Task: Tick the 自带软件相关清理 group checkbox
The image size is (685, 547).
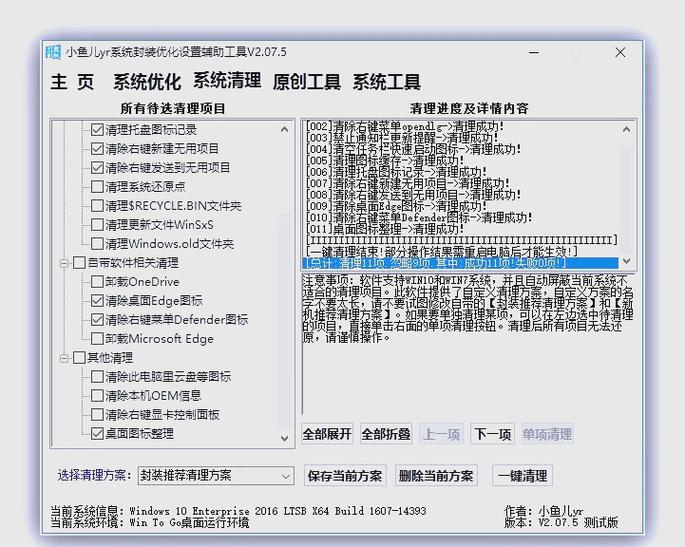Action: pos(79,263)
